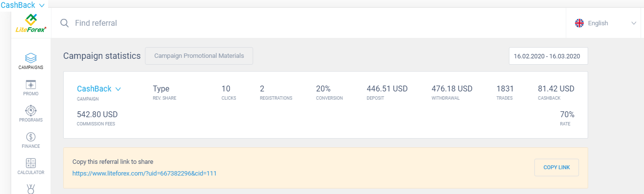Open the liteforex referral link URL
644x194 pixels.
144,173
